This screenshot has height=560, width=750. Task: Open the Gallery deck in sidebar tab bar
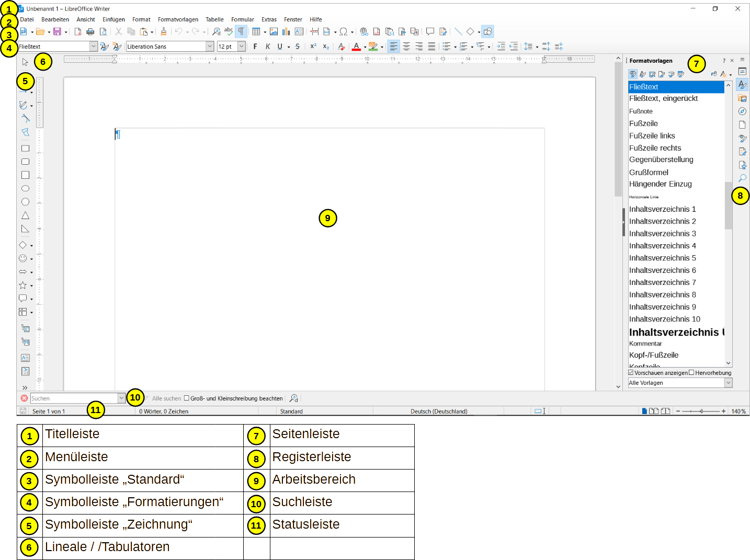pos(742,98)
